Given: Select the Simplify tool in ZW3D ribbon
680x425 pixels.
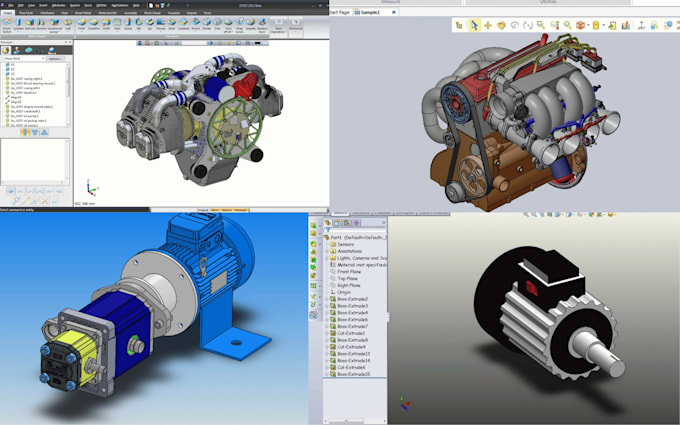Looking at the screenshot, I should [251, 24].
